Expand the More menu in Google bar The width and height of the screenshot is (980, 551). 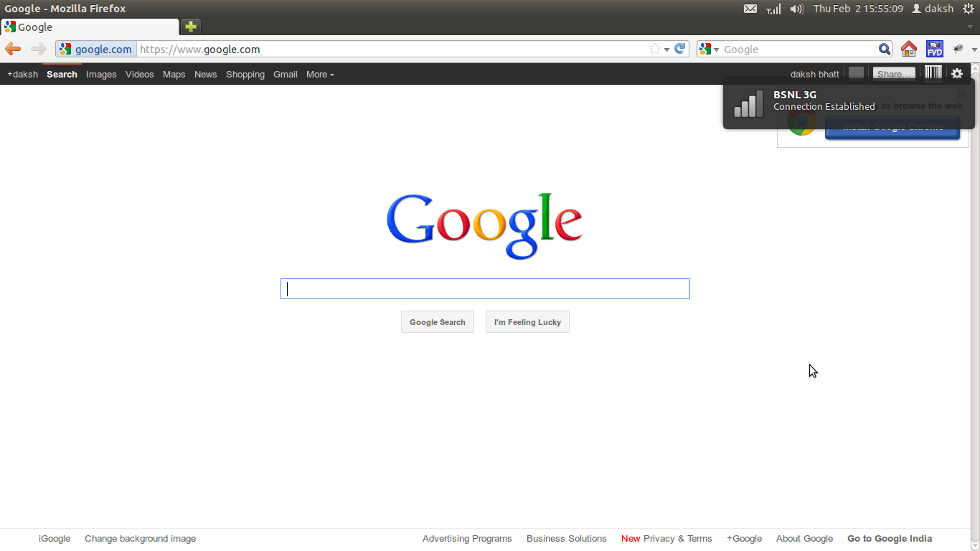[x=320, y=74]
